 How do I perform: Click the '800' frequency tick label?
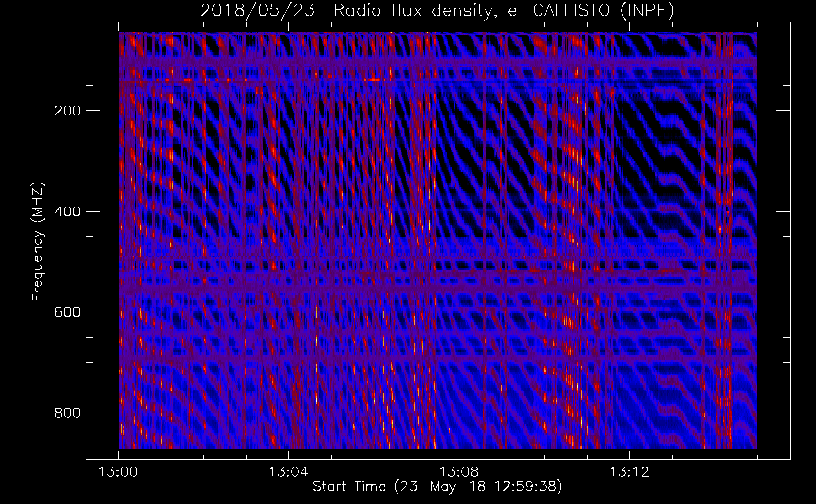(x=67, y=413)
